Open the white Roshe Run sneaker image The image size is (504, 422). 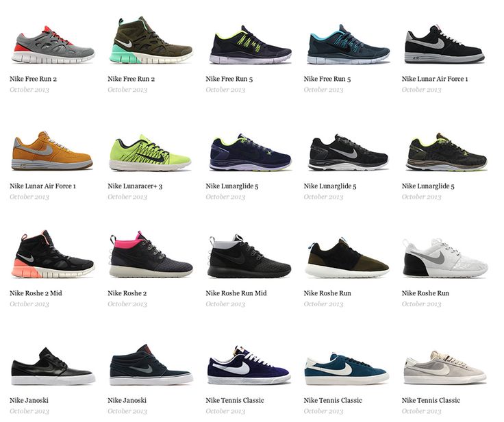pyautogui.click(x=445, y=258)
